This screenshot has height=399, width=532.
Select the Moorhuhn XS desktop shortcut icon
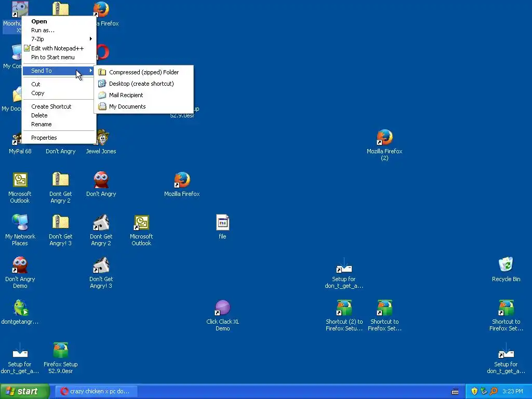(20, 8)
